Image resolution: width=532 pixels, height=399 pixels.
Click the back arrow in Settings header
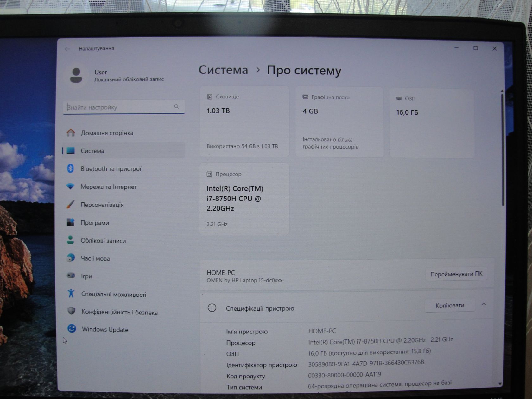(67, 49)
